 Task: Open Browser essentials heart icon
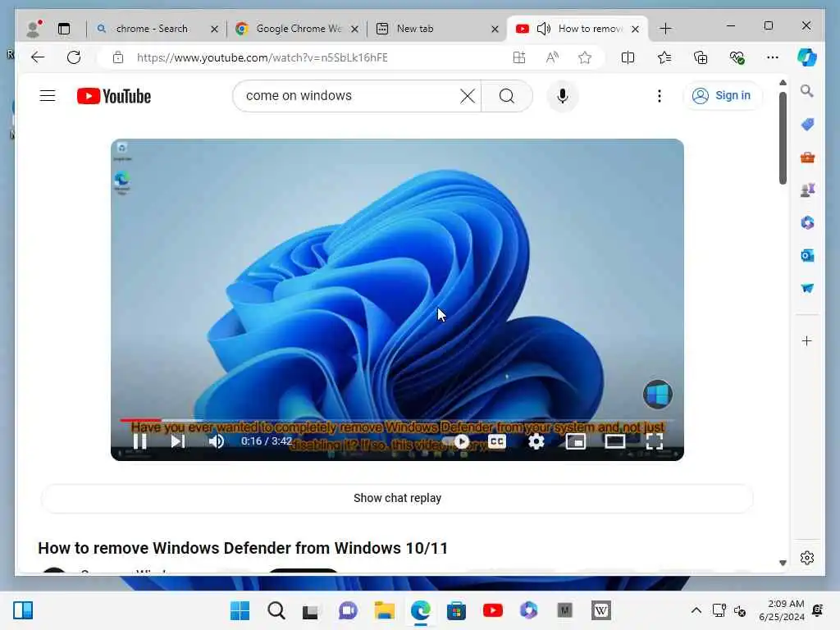pos(737,57)
